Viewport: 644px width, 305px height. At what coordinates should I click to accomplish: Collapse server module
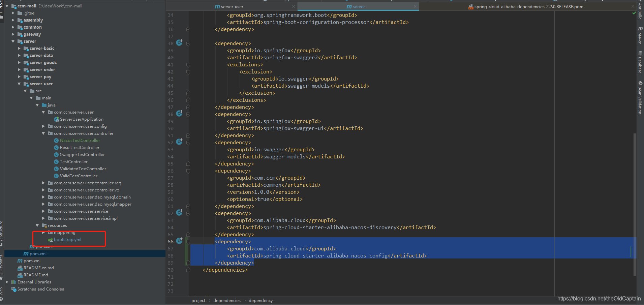pyautogui.click(x=13, y=41)
